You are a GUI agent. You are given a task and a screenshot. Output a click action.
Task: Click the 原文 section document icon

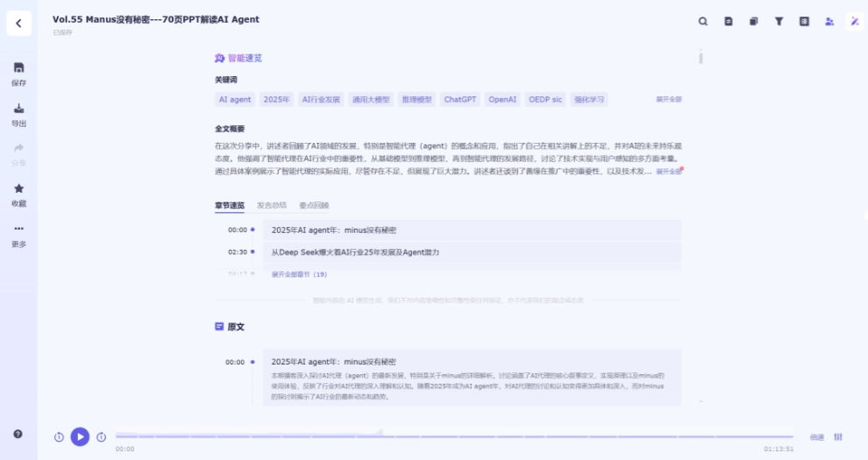click(219, 327)
